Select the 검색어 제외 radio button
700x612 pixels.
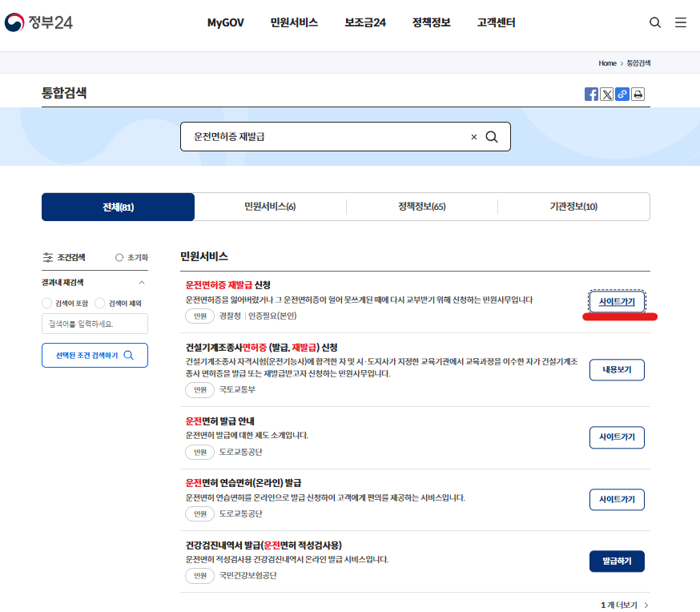tap(98, 303)
